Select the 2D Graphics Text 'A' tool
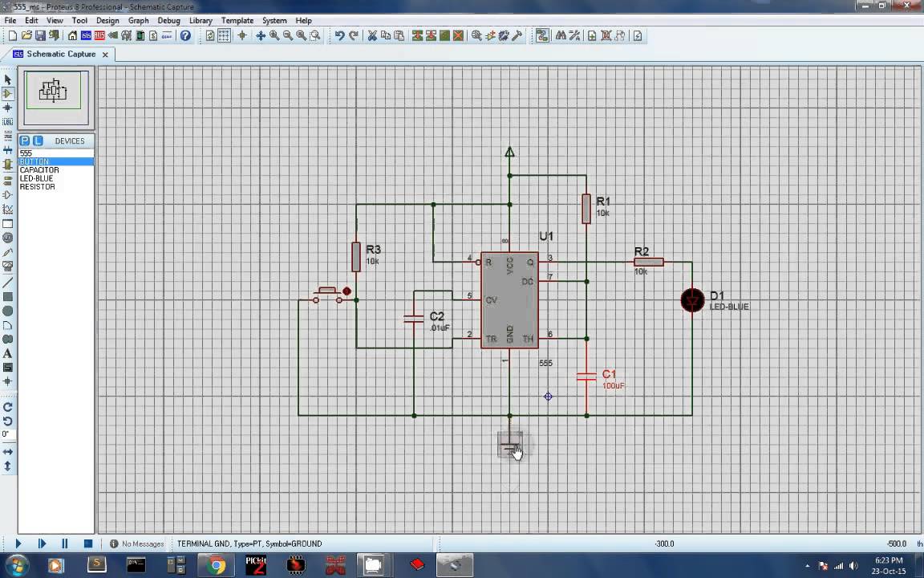924x578 pixels. [8, 353]
